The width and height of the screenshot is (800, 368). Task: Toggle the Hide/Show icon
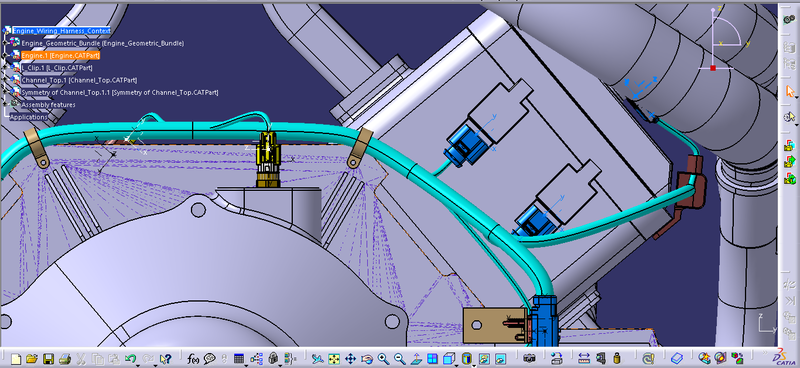484,359
